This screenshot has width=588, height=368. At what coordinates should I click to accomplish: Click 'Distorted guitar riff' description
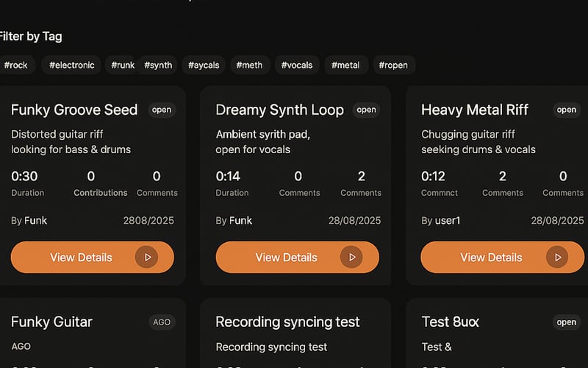click(57, 135)
